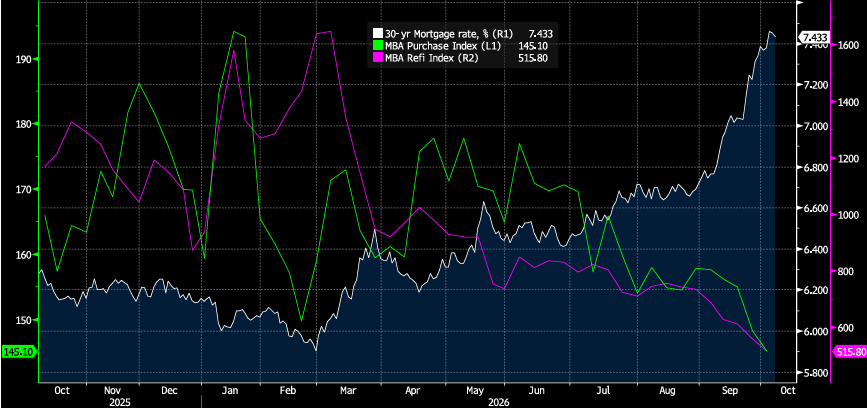The image size is (867, 408).
Task: Click the 1200 tick on the magenta Refi axis
Action: click(x=848, y=159)
